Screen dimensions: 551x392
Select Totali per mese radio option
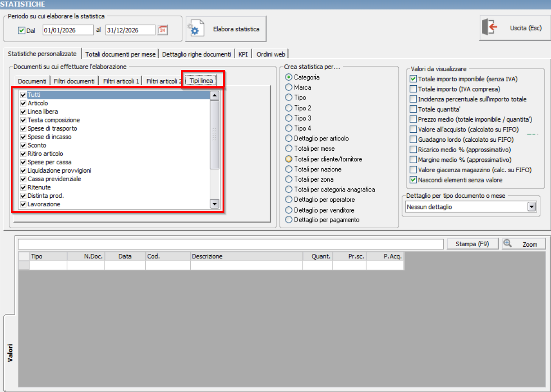(x=289, y=148)
